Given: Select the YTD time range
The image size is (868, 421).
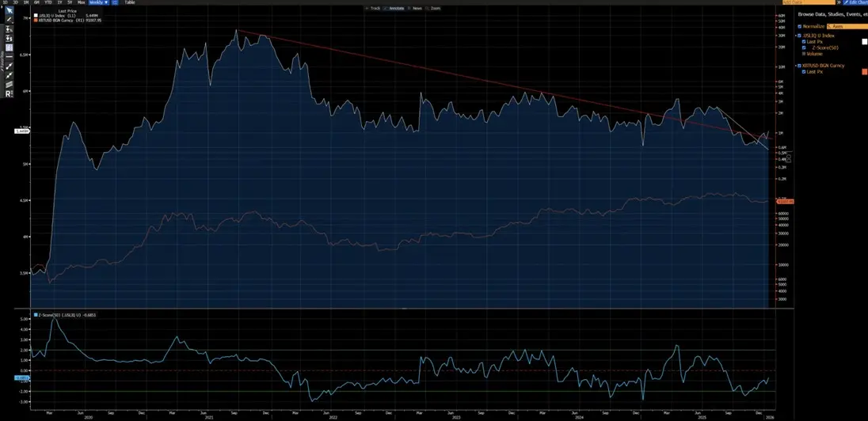Looking at the screenshot, I should tap(48, 2).
